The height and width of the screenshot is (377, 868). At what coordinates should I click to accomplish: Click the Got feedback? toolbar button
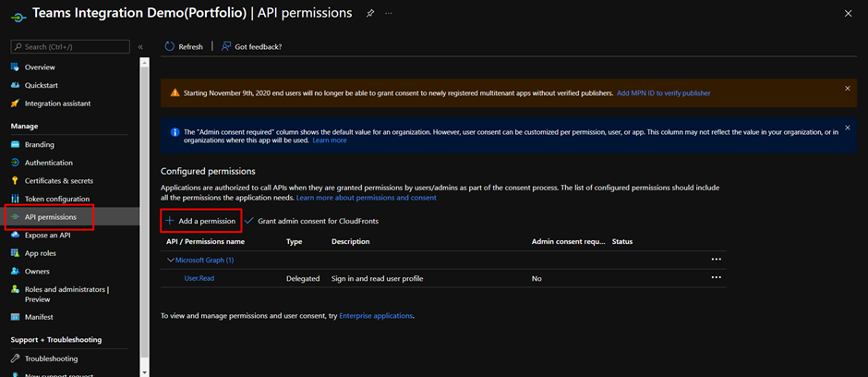point(251,46)
